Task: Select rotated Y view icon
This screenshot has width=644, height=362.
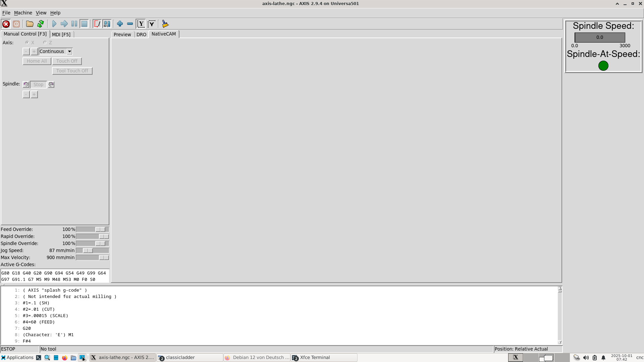Action: 152,24
